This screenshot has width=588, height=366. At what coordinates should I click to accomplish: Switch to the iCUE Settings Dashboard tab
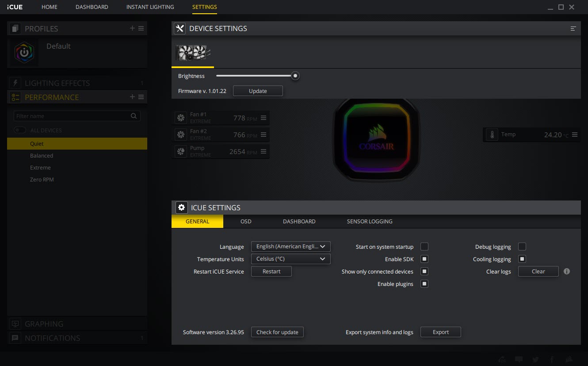299,221
